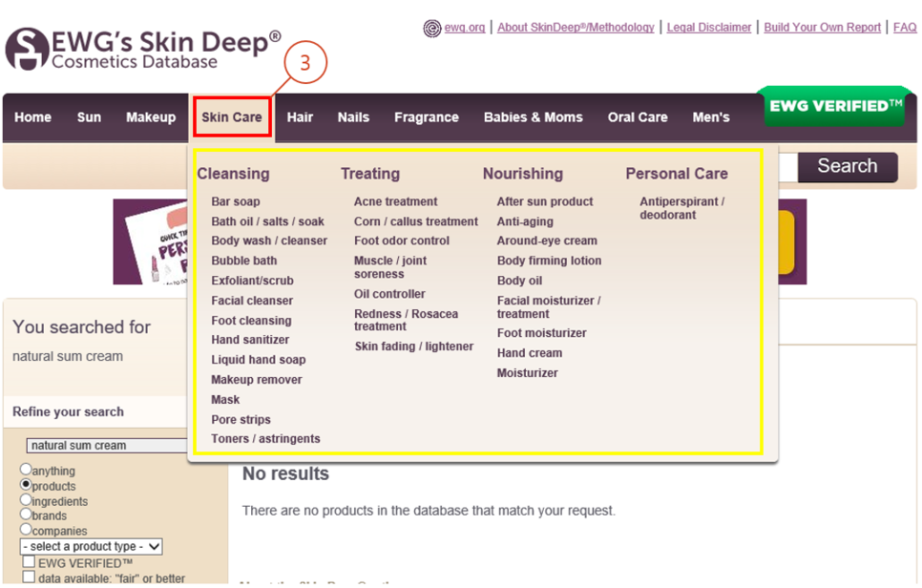
Task: Choose Redness / Rosacea treatment
Action: point(406,321)
